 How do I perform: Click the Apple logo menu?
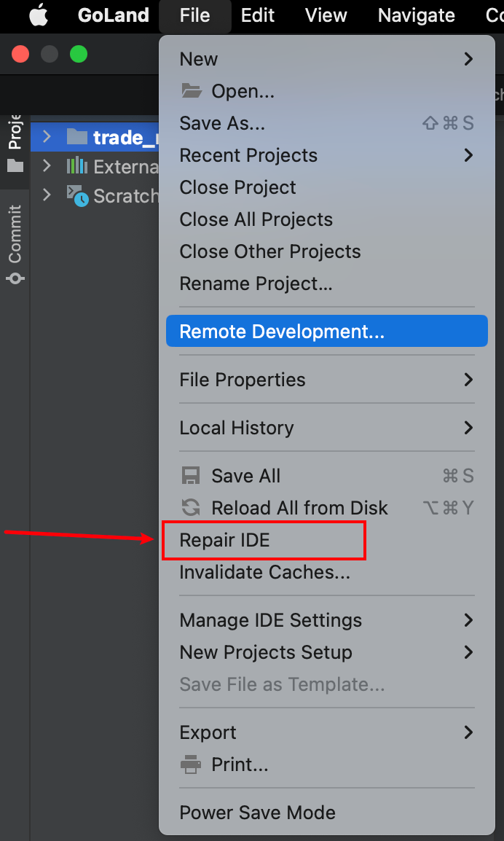click(x=39, y=15)
